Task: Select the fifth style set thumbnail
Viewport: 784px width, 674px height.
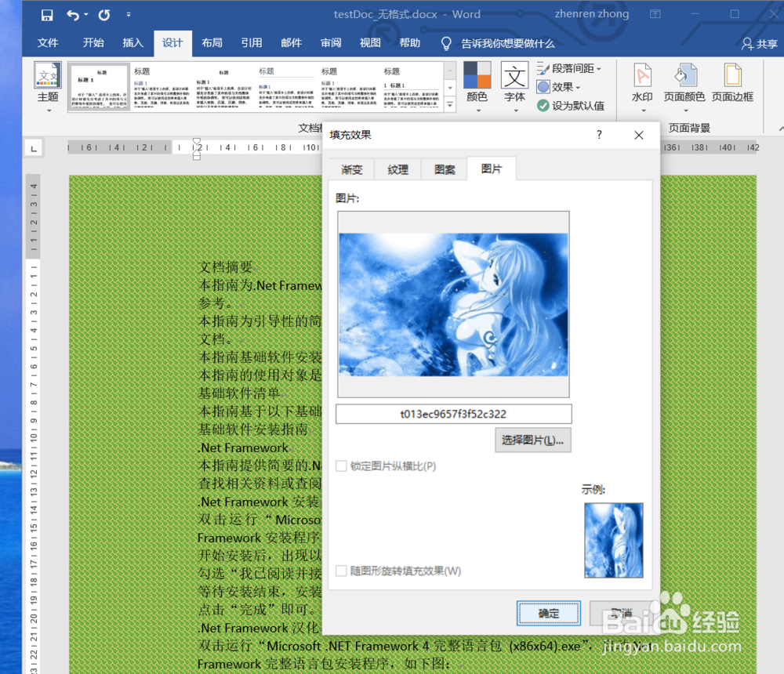Action: tap(349, 87)
